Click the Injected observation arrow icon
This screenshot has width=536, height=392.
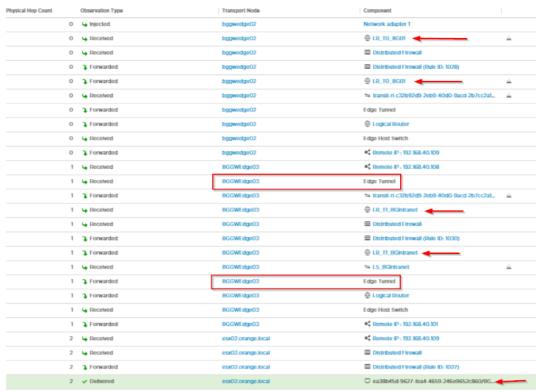click(84, 24)
